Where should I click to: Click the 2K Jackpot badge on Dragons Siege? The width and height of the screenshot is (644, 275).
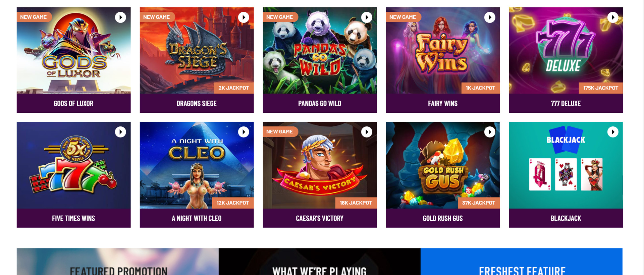tap(233, 88)
